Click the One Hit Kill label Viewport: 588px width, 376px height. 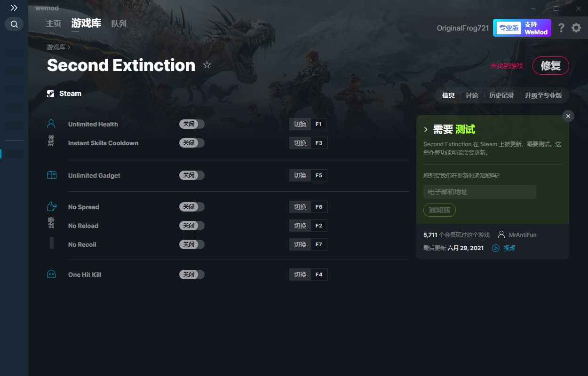pos(85,274)
